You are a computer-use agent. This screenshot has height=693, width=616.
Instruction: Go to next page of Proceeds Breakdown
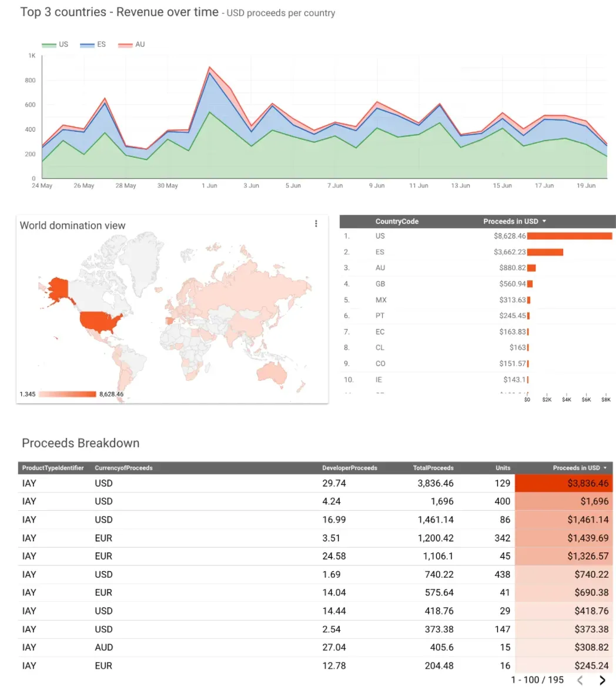coord(602,680)
